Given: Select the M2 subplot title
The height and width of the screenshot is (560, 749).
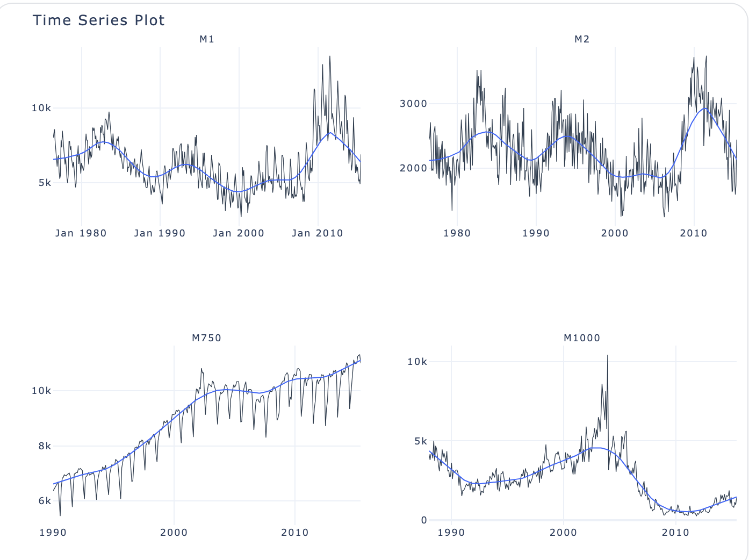Looking at the screenshot, I should click(x=582, y=39).
